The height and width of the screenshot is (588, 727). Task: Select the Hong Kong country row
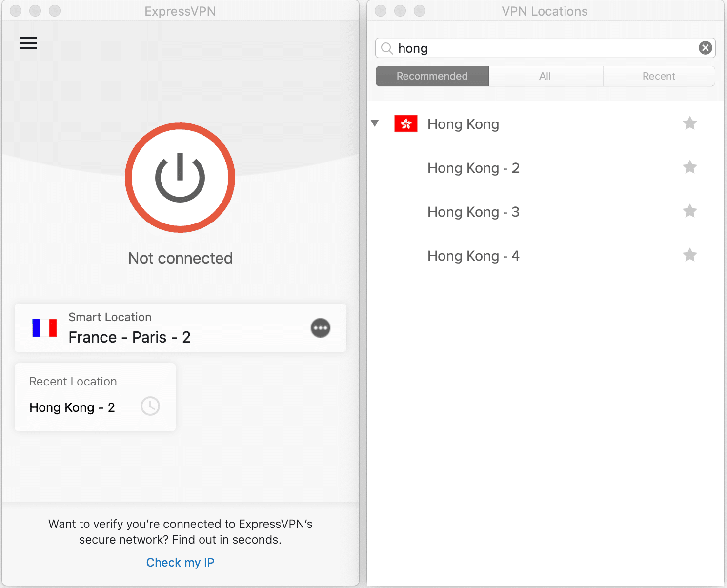point(545,124)
